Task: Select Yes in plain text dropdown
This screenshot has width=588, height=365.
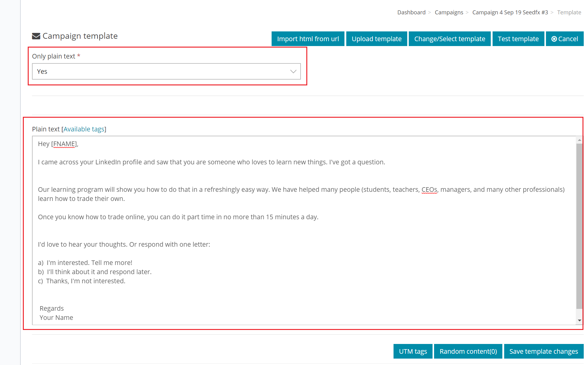Action: (x=166, y=71)
